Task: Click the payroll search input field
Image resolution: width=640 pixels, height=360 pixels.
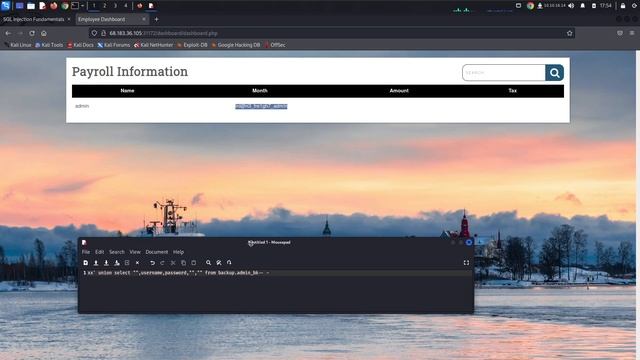Action: [504, 73]
